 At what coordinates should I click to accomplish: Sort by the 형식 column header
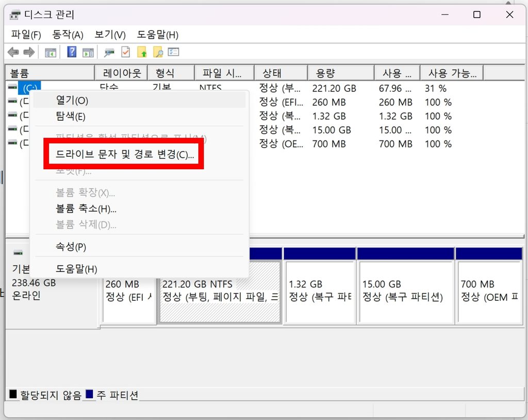[171, 73]
